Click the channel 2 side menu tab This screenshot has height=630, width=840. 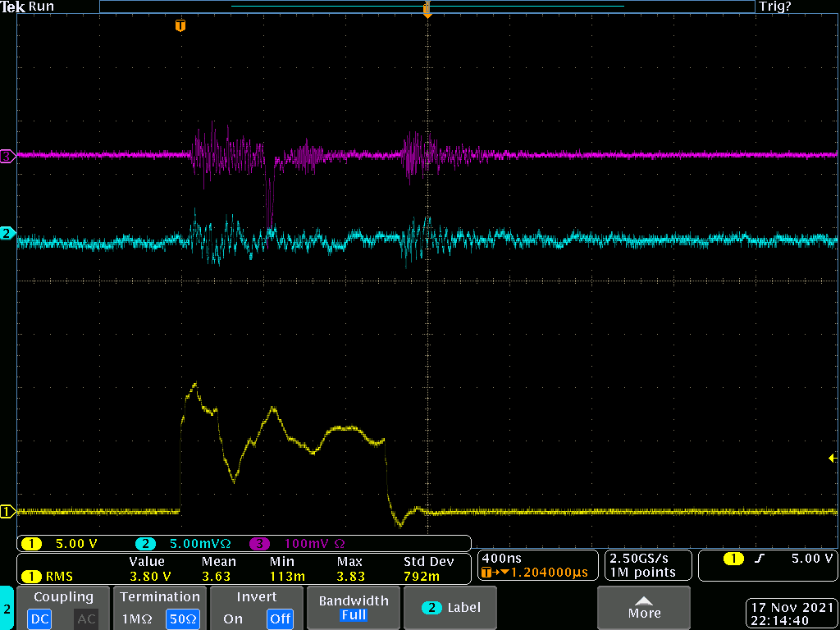pyautogui.click(x=7, y=609)
